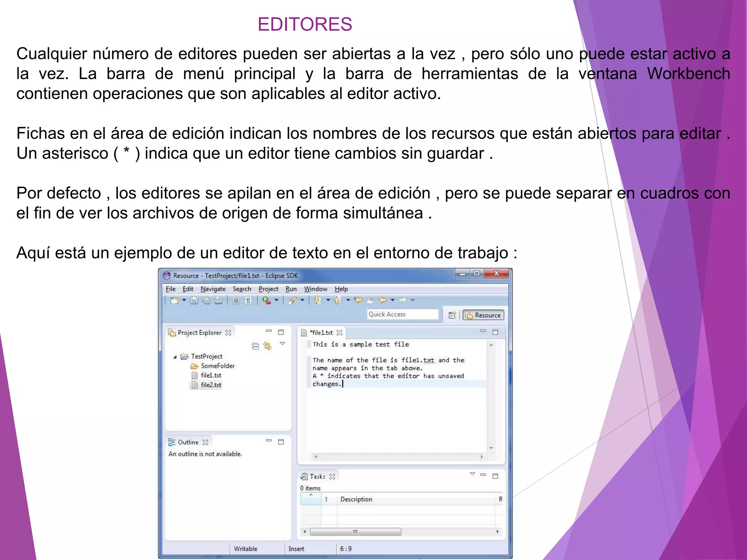Maximize the editor area
The image size is (747, 560).
495,332
